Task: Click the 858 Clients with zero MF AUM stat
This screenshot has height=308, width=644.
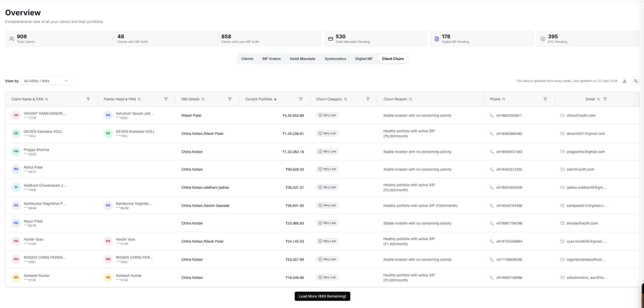Action: tap(269, 39)
